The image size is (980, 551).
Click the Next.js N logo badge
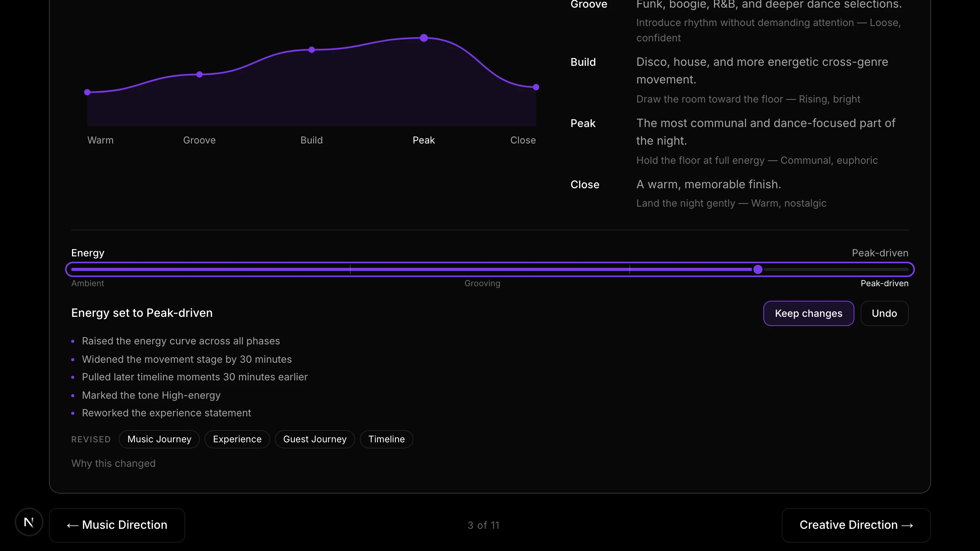tap(29, 522)
